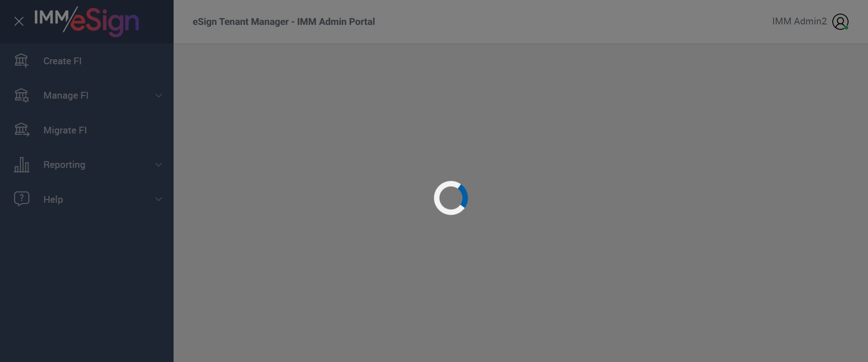Click the IMM eSign logo
This screenshot has height=362, width=868.
(x=87, y=21)
